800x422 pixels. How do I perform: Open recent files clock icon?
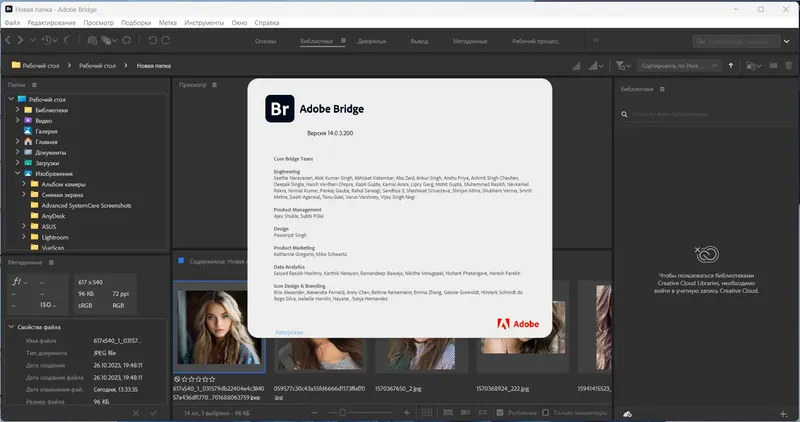[47, 40]
